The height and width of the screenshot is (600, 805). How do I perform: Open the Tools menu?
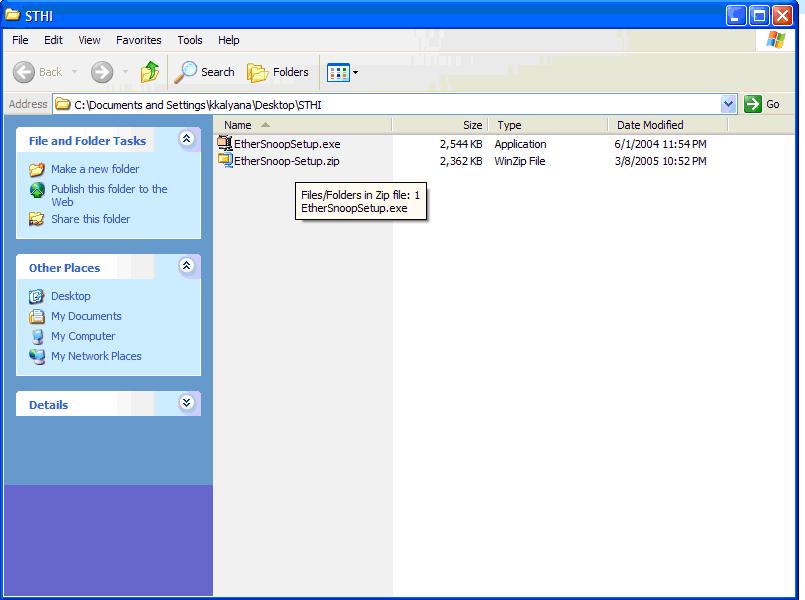[x=189, y=40]
